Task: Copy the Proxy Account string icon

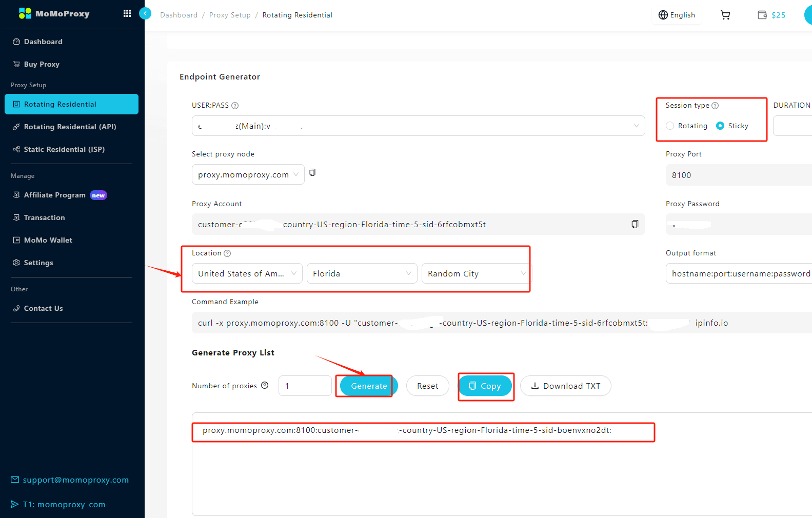Action: [x=635, y=224]
